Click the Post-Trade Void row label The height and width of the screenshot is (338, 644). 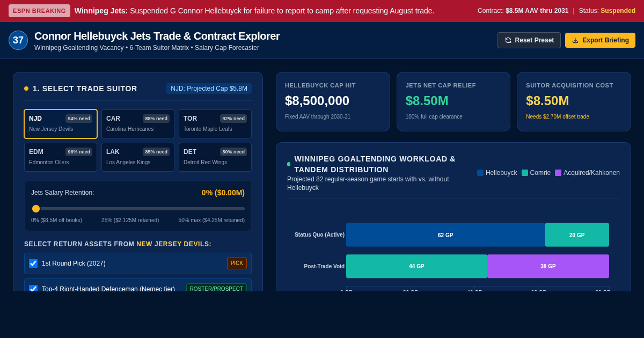click(x=324, y=266)
